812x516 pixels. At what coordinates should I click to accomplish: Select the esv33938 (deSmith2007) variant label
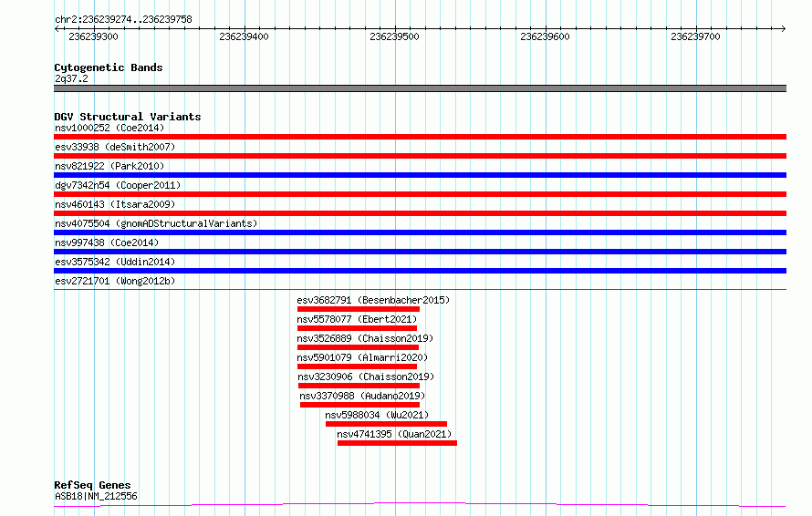[115, 147]
